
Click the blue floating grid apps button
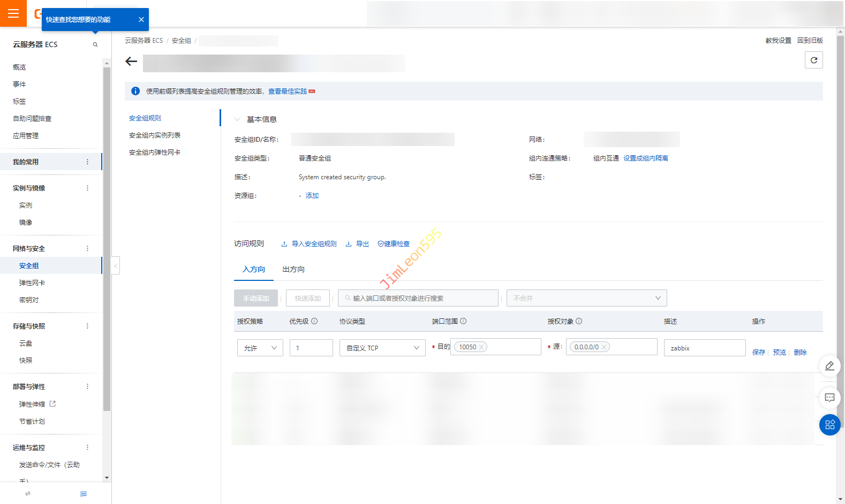point(829,425)
